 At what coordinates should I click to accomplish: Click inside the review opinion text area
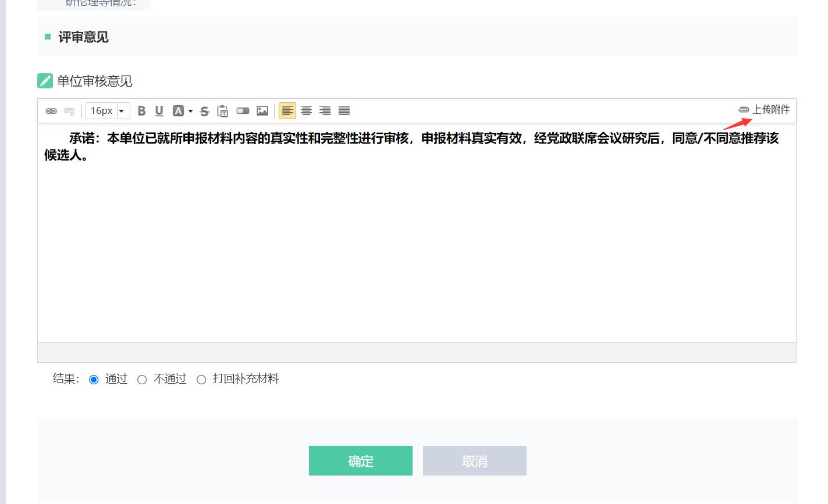pyautogui.click(x=417, y=244)
